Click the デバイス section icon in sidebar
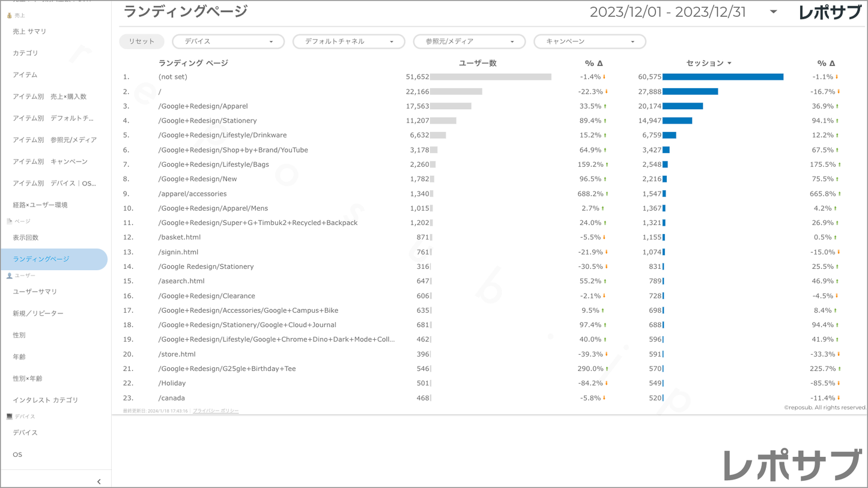The height and width of the screenshot is (488, 868). coord(9,416)
